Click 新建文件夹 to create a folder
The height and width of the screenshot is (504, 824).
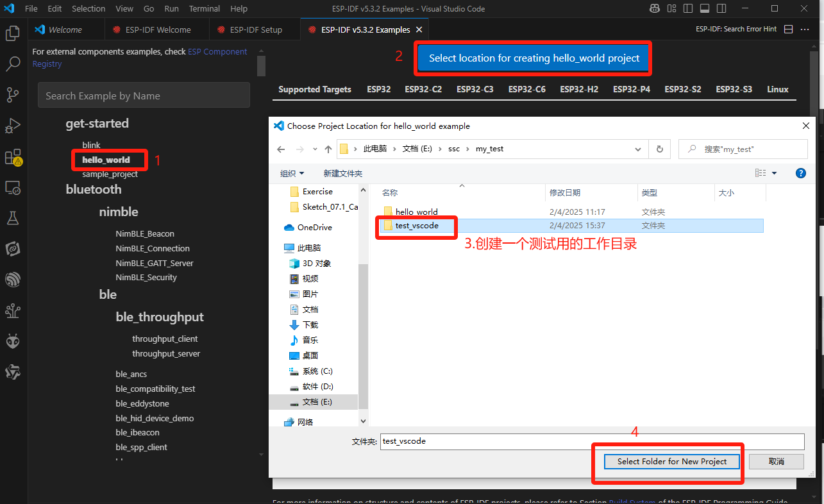click(343, 173)
